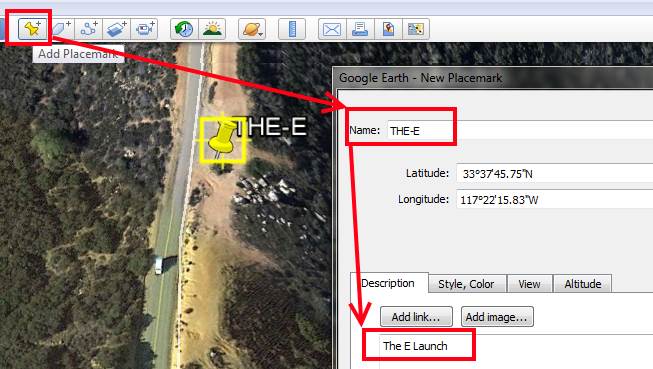Image resolution: width=653 pixels, height=369 pixels.
Task: Click the Record a Tour camera icon
Action: [144, 29]
